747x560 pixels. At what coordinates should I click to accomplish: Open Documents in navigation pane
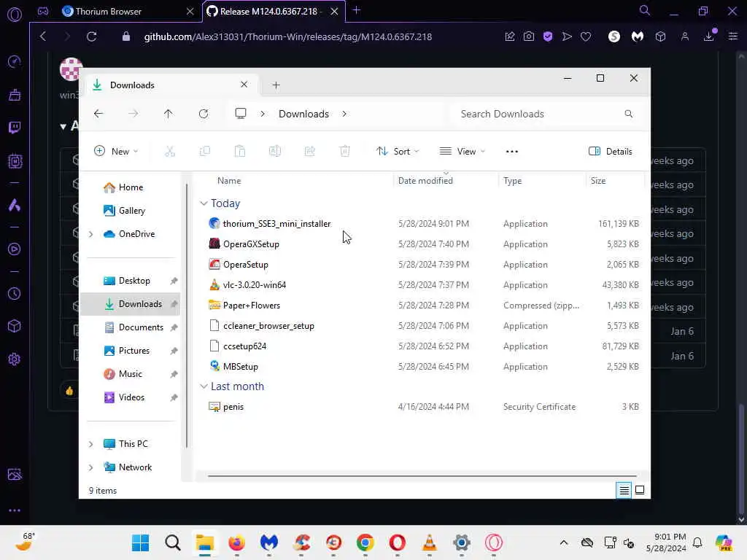pyautogui.click(x=141, y=327)
